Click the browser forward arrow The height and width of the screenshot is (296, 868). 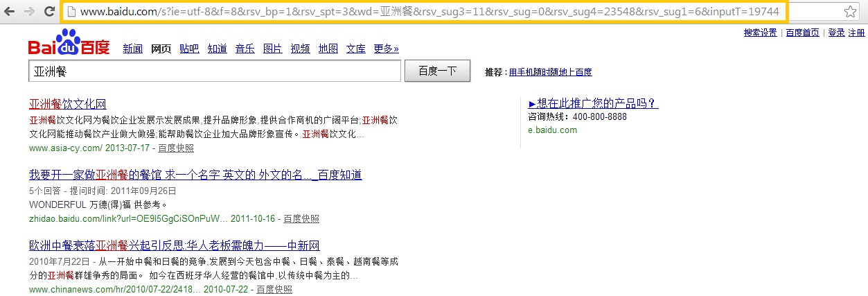point(29,12)
